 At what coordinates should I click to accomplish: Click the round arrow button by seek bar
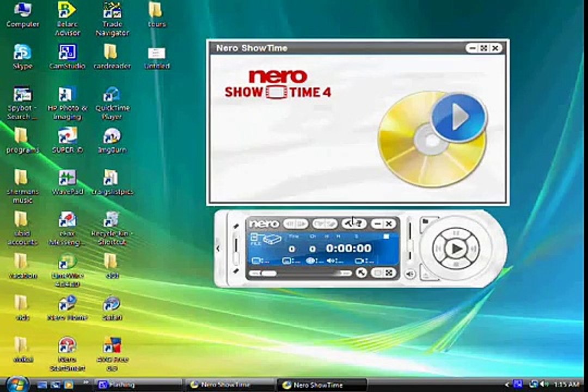361,273
